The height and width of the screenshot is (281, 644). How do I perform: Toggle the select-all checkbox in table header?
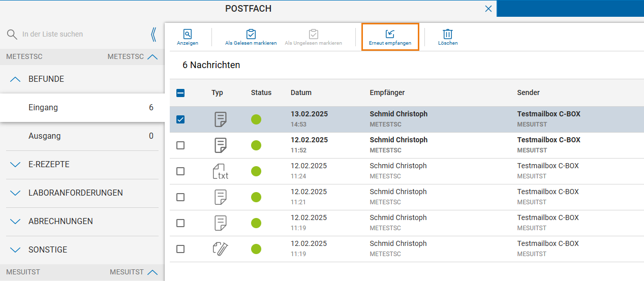point(180,93)
